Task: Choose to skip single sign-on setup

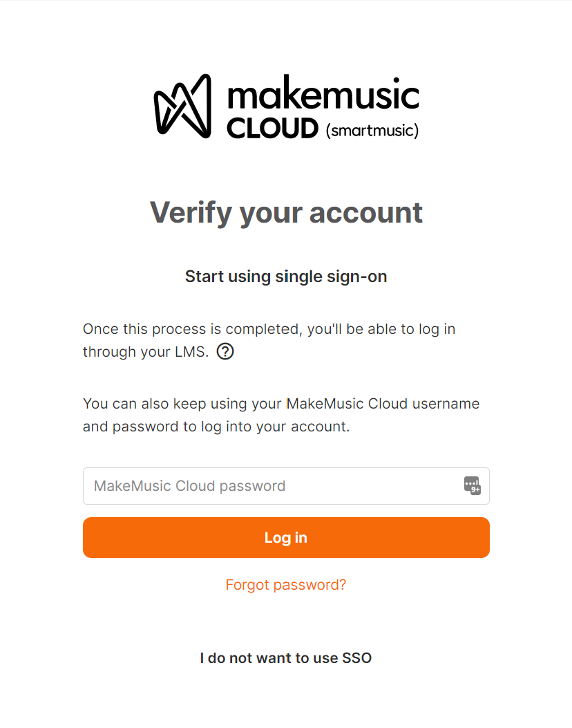Action: [x=286, y=657]
